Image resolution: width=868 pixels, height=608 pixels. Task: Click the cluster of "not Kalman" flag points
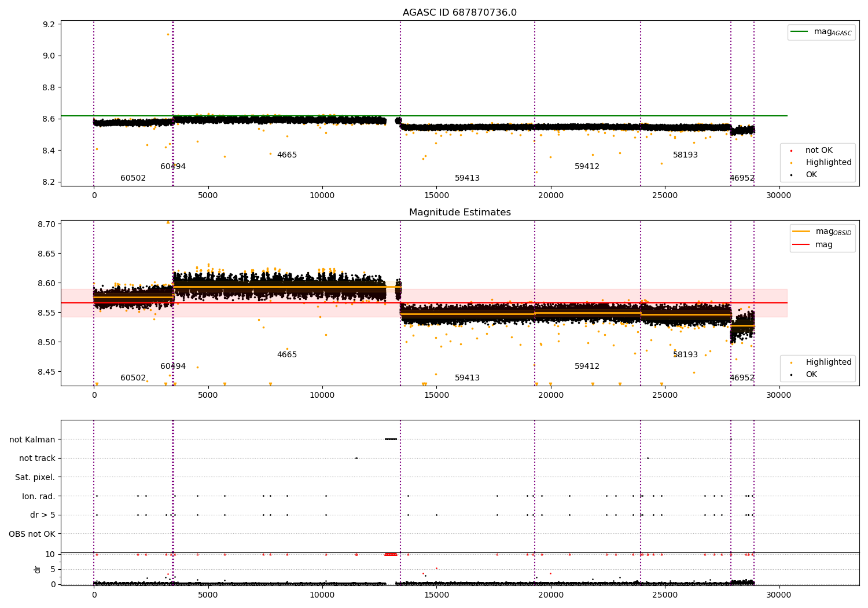[x=391, y=439]
